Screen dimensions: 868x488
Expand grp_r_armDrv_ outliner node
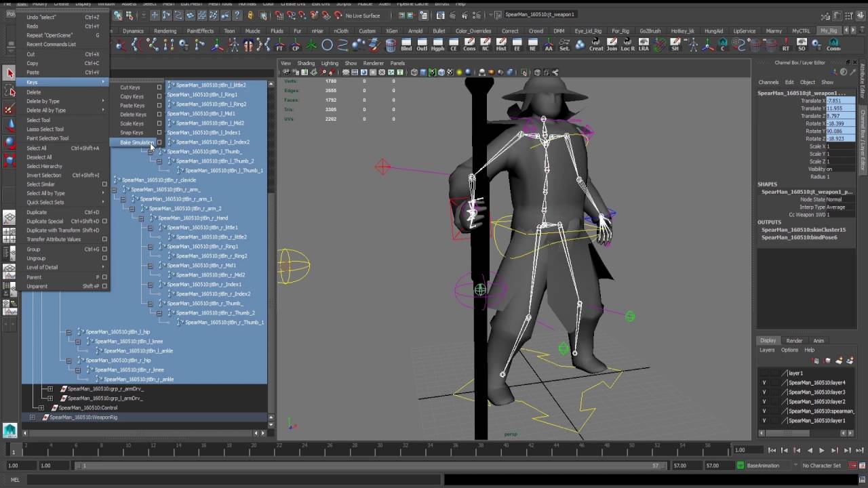click(50, 389)
